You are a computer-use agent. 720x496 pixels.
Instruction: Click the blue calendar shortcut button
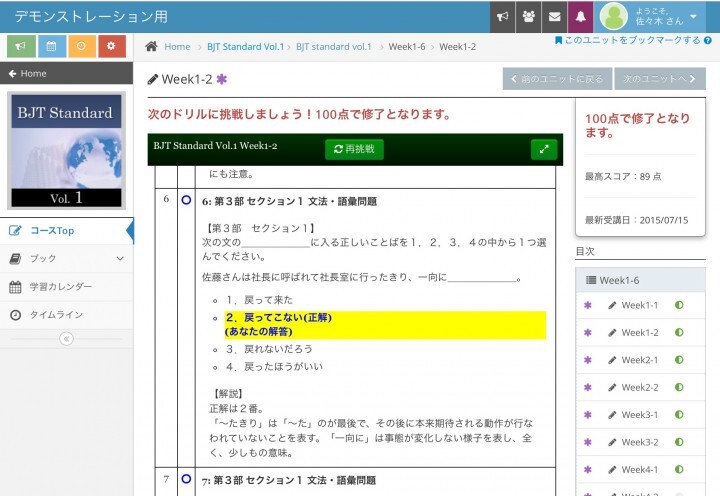(51, 46)
